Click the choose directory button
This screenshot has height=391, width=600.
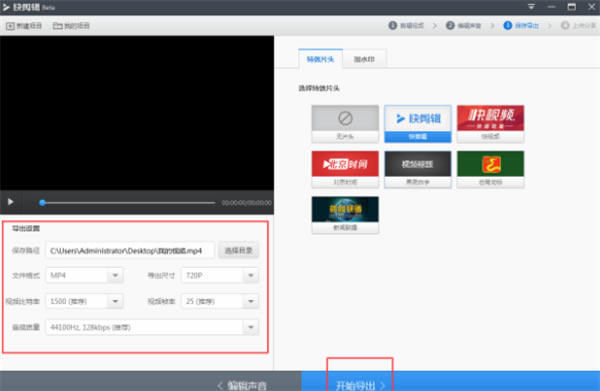coord(238,251)
